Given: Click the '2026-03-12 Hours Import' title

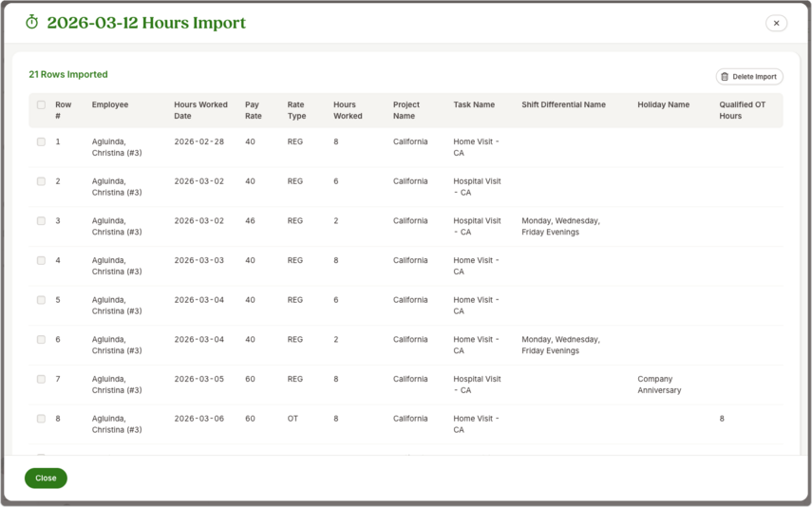Looking at the screenshot, I should pyautogui.click(x=146, y=23).
